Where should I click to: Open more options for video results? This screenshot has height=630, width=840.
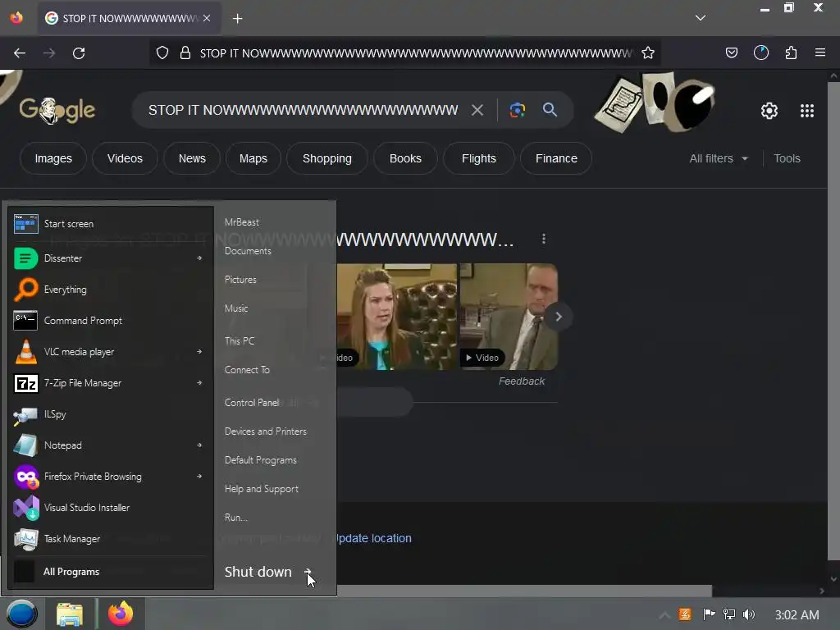544,239
